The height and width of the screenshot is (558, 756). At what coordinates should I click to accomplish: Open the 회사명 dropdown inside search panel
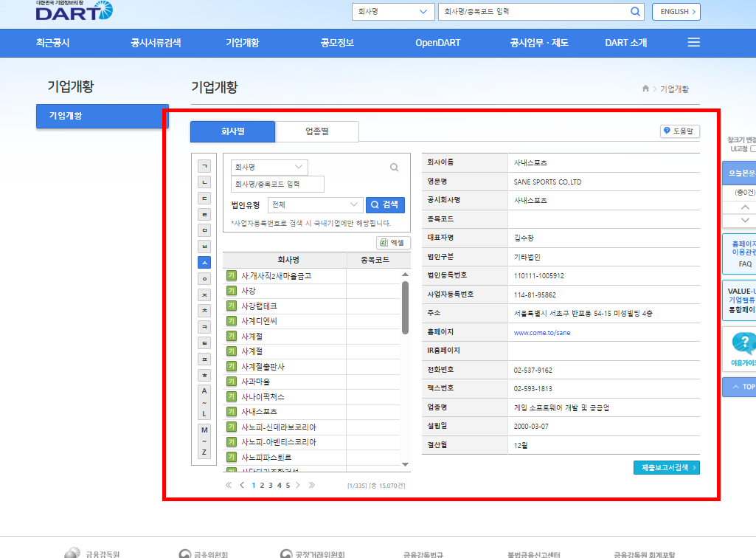(x=269, y=167)
